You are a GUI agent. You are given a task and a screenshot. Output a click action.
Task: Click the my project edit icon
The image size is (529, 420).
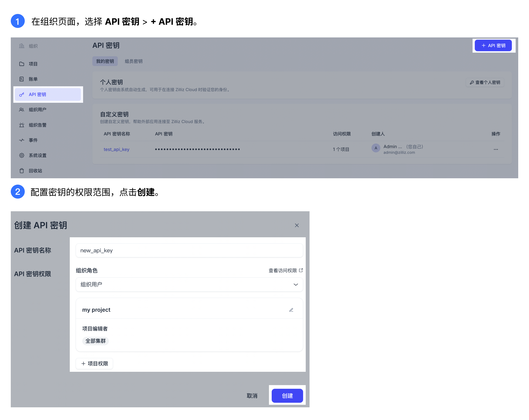pos(292,309)
